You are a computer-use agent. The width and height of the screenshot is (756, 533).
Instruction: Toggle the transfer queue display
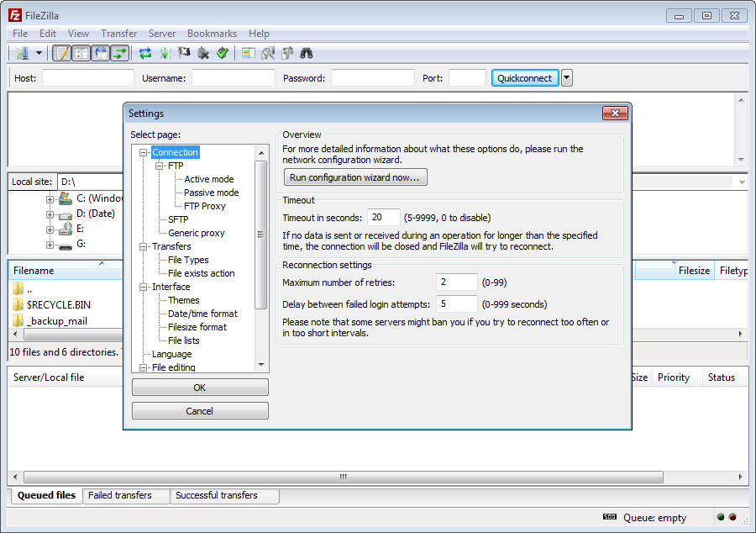tap(120, 53)
